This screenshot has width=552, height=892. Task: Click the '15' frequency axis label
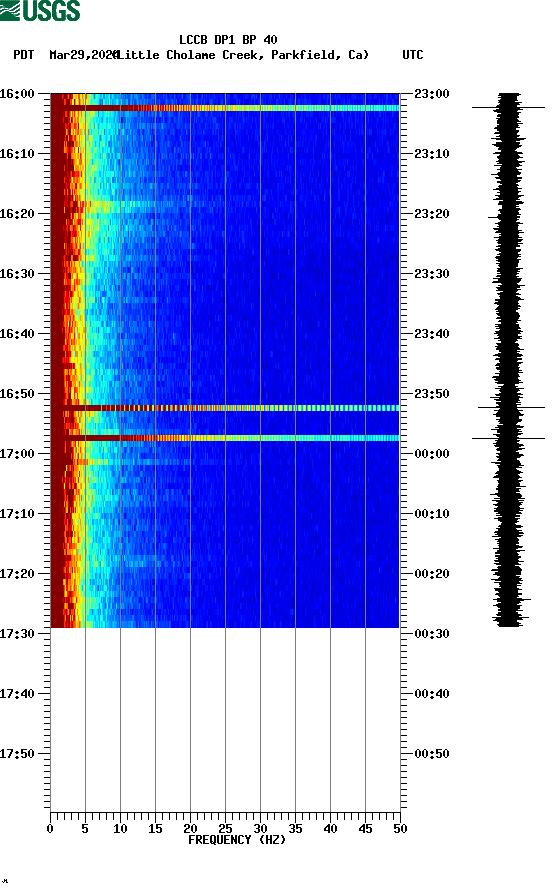[x=155, y=829]
